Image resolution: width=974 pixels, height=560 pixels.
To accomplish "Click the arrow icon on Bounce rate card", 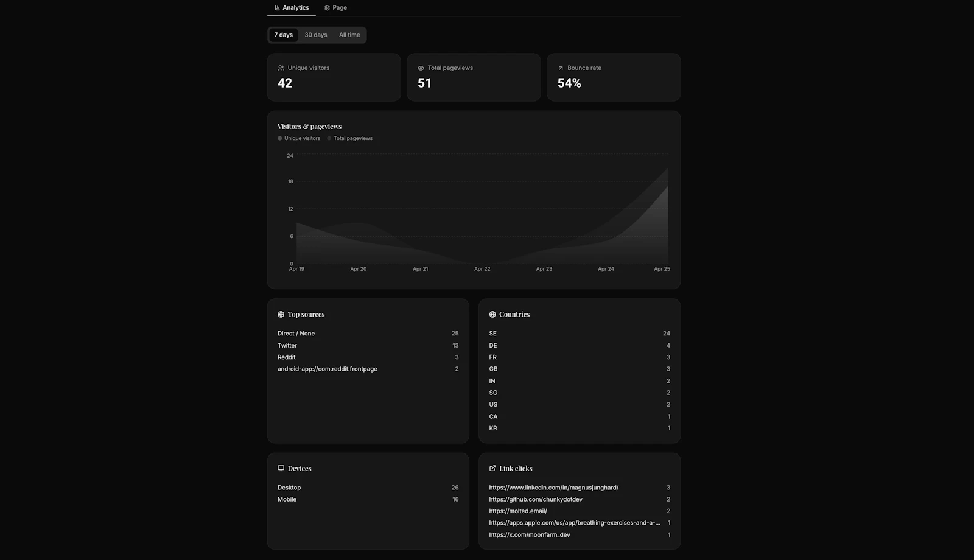I will click(560, 68).
